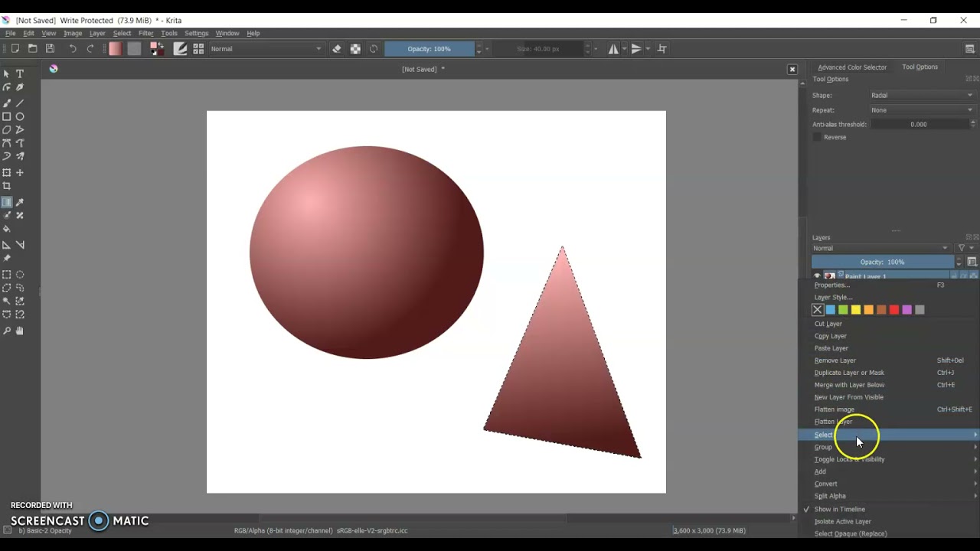
Task: Pick the red layer color label
Action: tap(894, 310)
